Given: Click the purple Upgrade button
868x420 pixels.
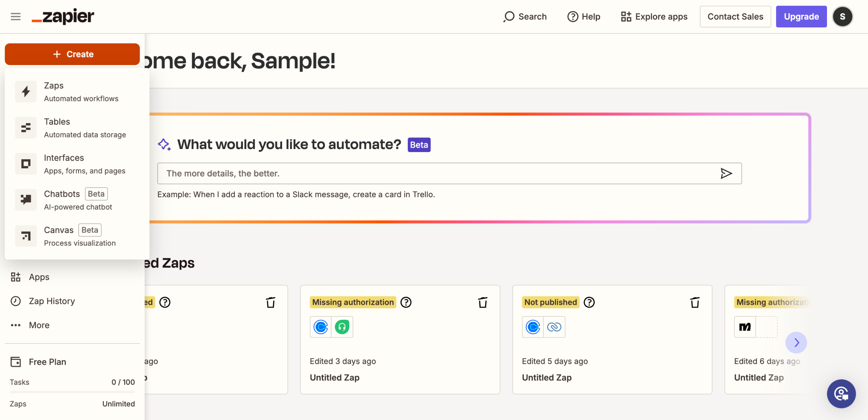Looking at the screenshot, I should 801,17.
